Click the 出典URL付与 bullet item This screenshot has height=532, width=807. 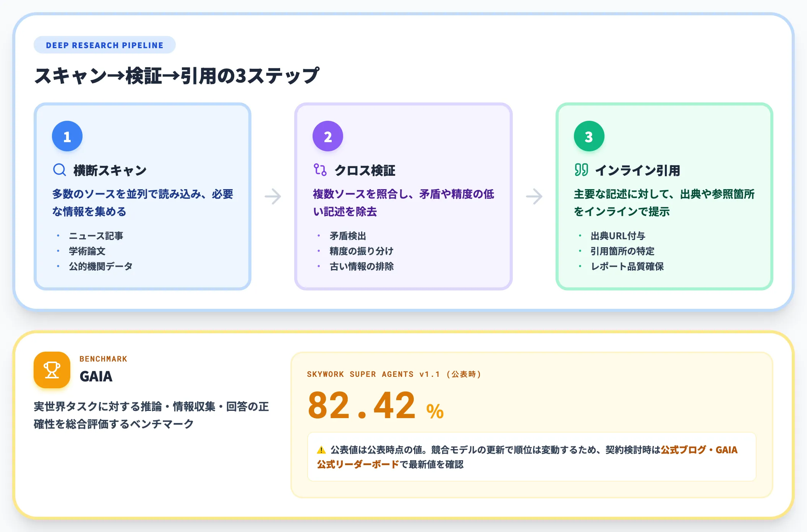618,236
